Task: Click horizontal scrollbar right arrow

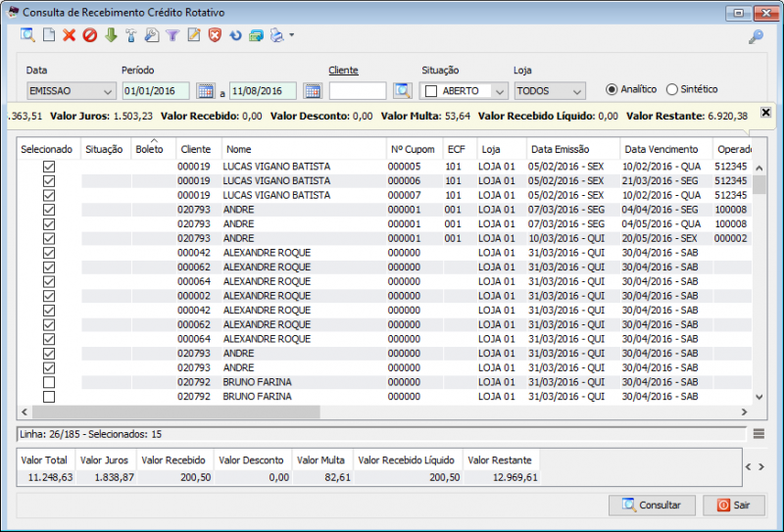Action: pos(745,412)
